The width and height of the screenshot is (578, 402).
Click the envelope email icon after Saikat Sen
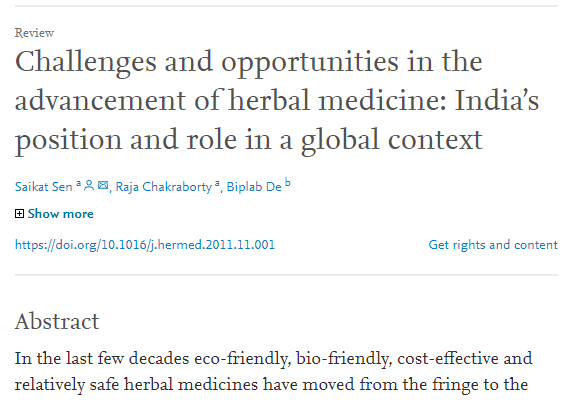pos(103,185)
